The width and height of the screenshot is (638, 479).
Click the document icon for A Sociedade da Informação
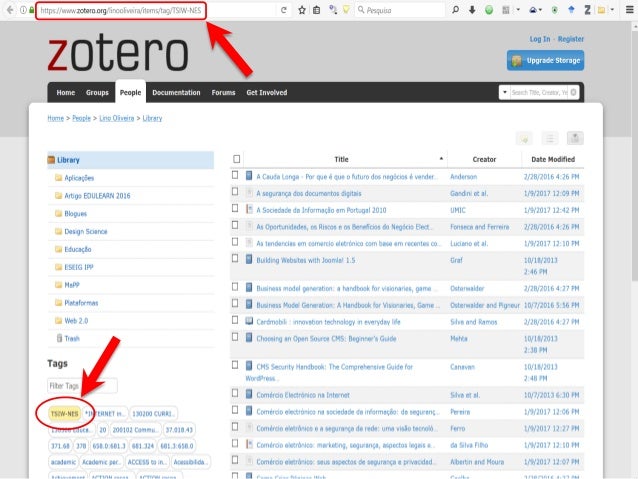pos(249,209)
